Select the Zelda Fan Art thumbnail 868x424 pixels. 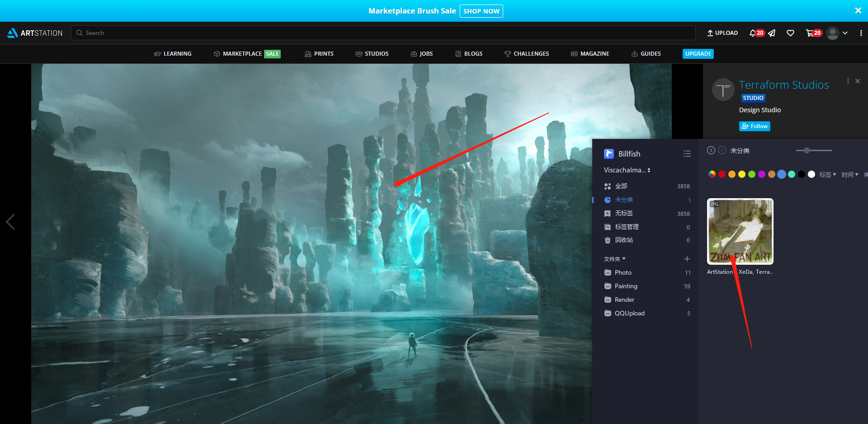point(740,231)
